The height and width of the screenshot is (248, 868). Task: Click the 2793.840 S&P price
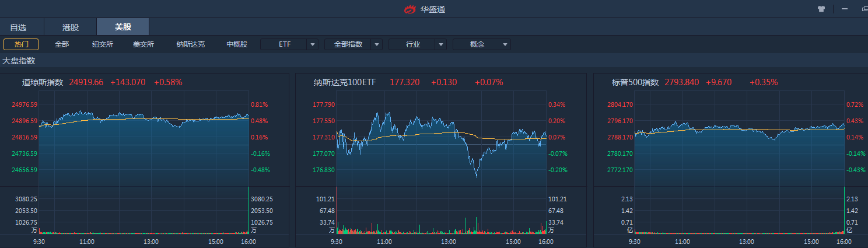tap(681, 82)
